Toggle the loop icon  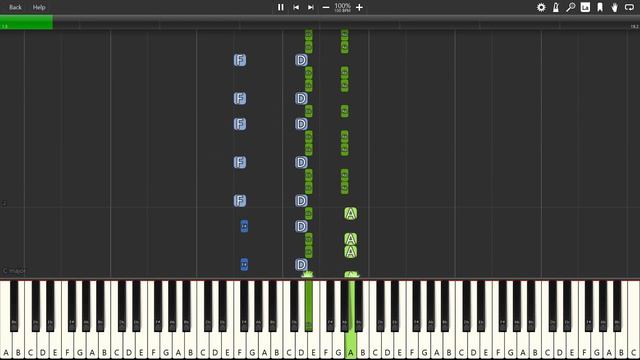(x=629, y=7)
